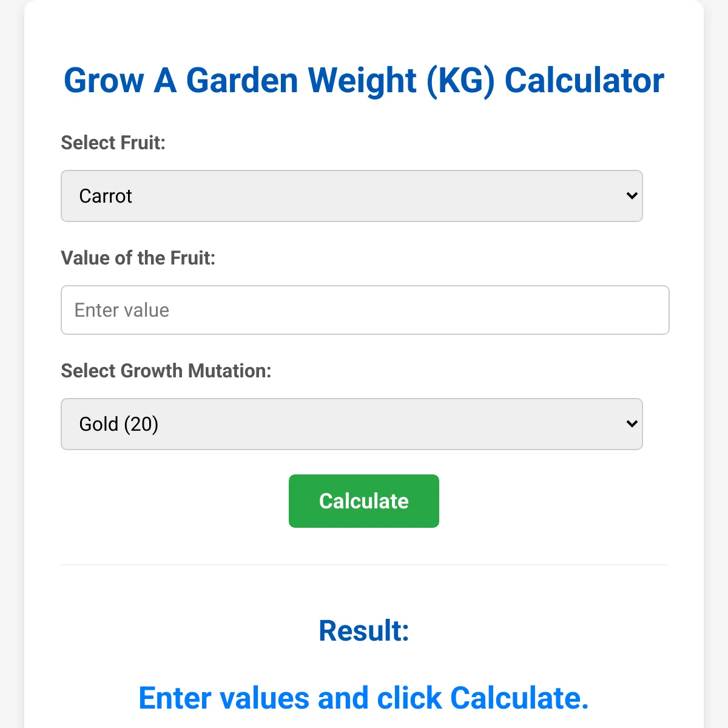Click the "(KG)" text in the heading
This screenshot has height=728, width=728.
click(x=460, y=81)
